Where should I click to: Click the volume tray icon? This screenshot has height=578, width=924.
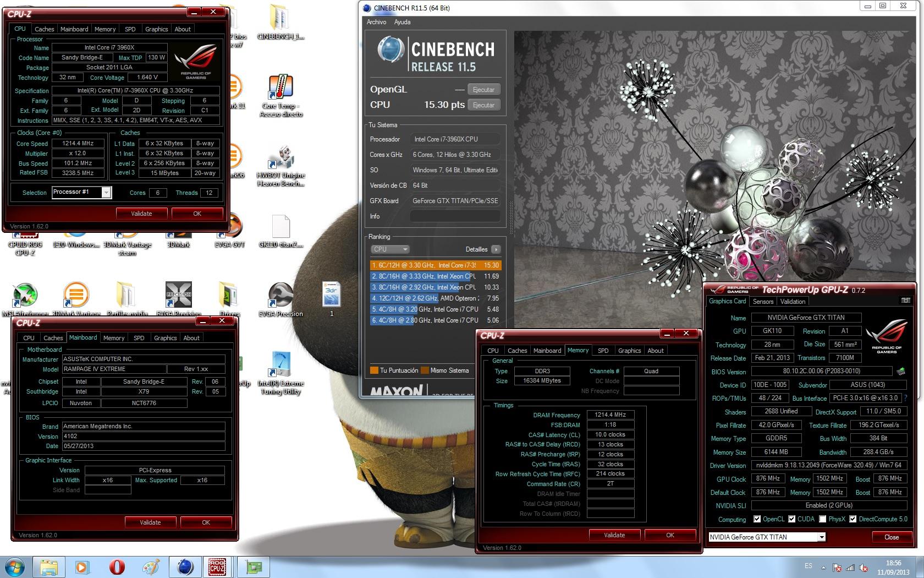tap(864, 568)
